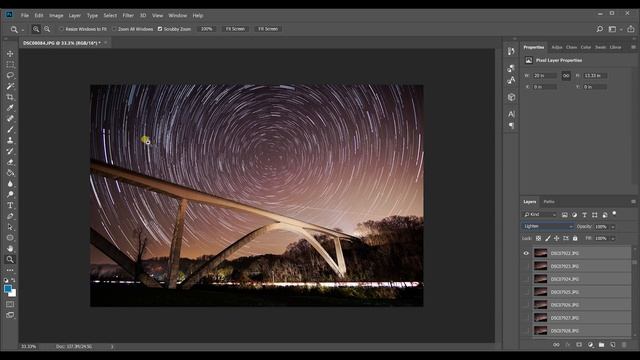The width and height of the screenshot is (640, 360).
Task: Open the Image menu
Action: click(56, 16)
